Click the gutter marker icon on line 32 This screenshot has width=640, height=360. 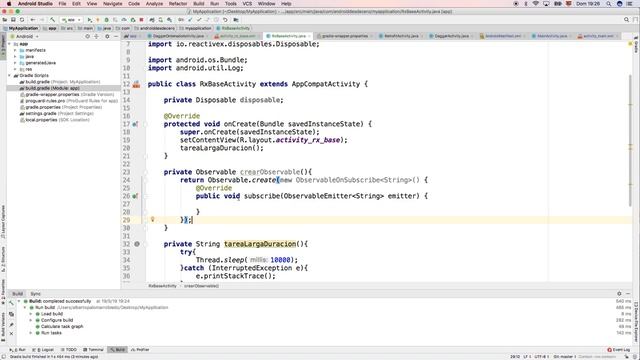tap(137, 244)
